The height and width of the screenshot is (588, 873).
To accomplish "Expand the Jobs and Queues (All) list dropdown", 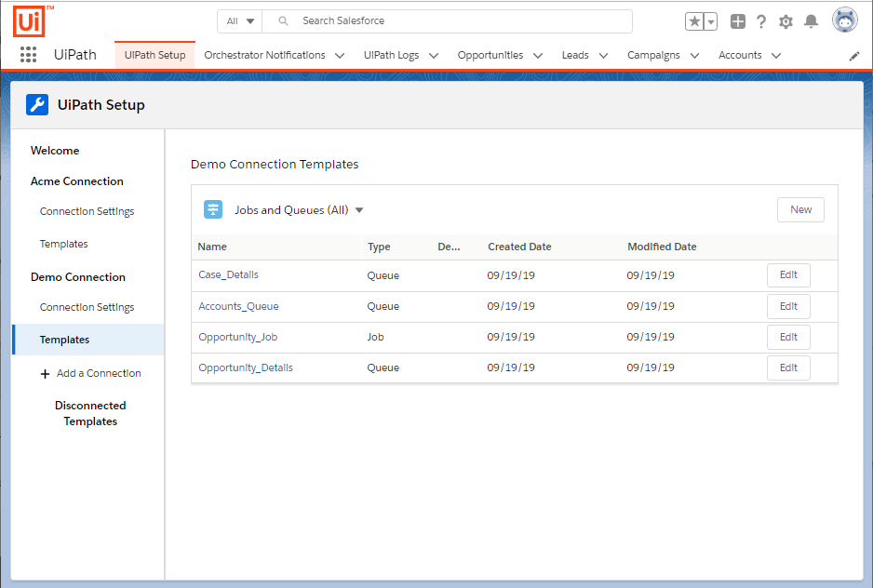I will tap(359, 209).
